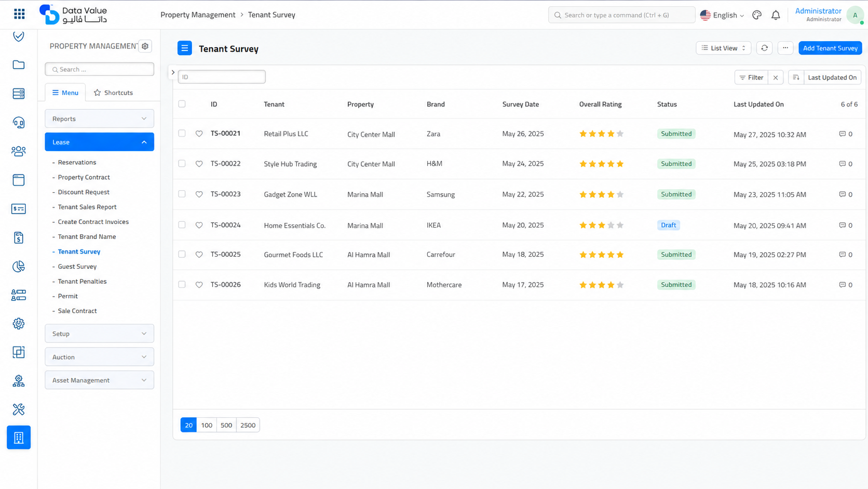This screenshot has height=489, width=868.
Task: Tick the checkbox for TS-00023
Action: (182, 194)
